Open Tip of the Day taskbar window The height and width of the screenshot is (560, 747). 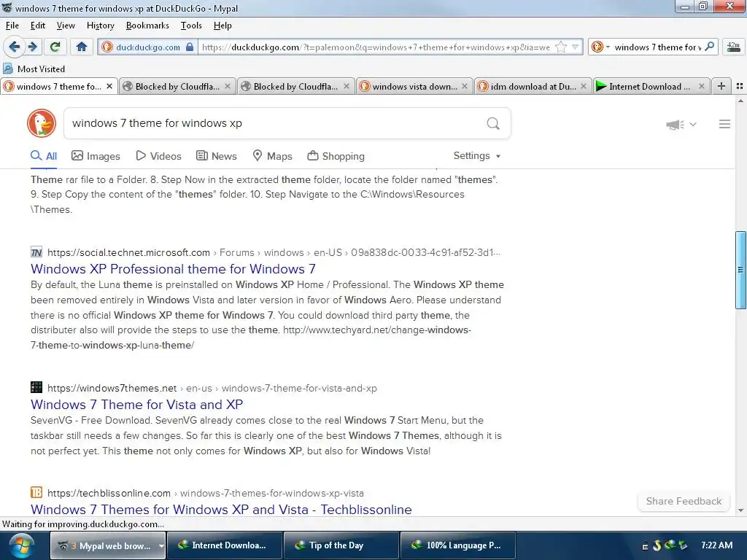[341, 545]
